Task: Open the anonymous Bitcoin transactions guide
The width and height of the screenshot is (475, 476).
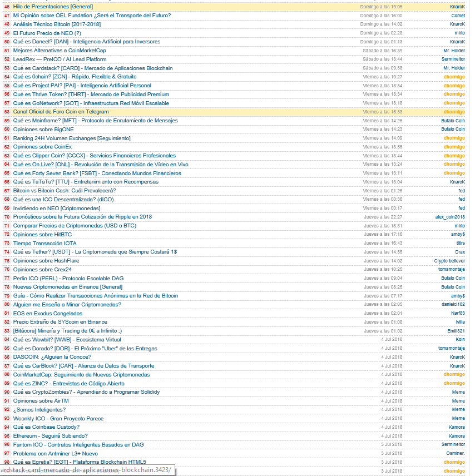Action: pos(96,295)
